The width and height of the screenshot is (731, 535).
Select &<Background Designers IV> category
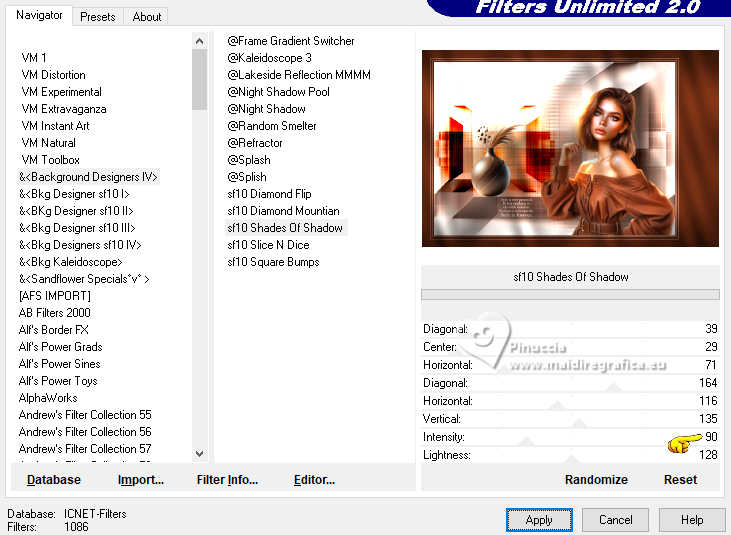pyautogui.click(x=88, y=177)
